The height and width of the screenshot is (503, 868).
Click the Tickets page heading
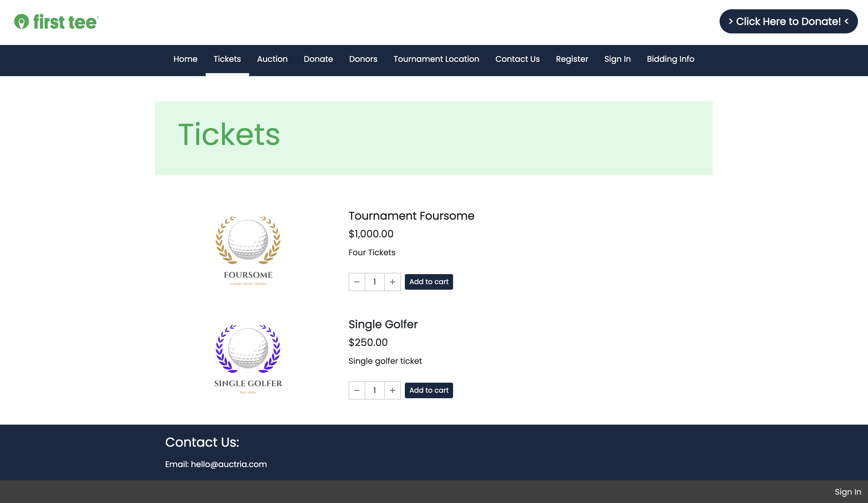coord(229,134)
